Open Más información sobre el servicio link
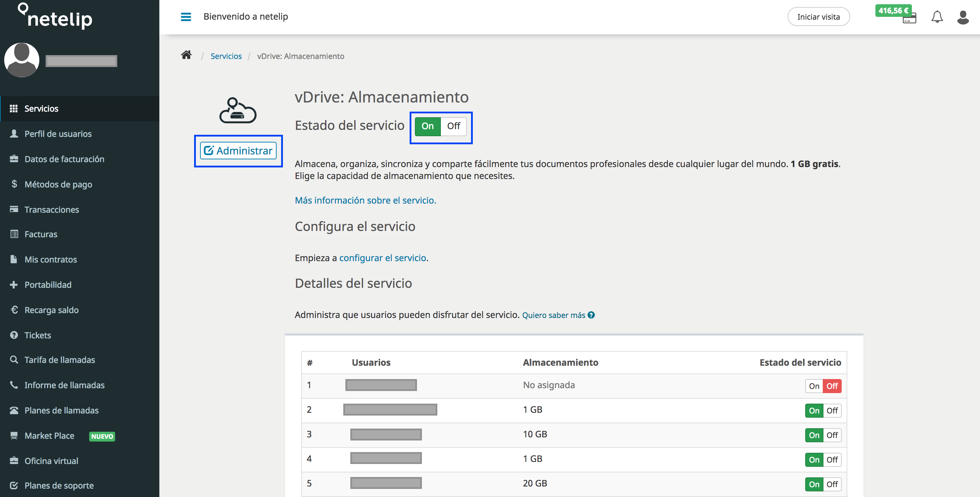Image resolution: width=980 pixels, height=497 pixels. point(365,200)
